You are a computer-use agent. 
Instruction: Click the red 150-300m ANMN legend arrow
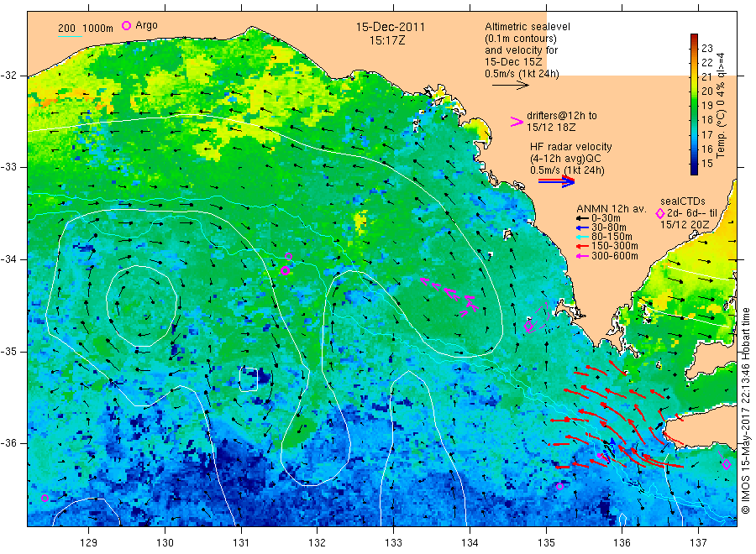(x=583, y=246)
